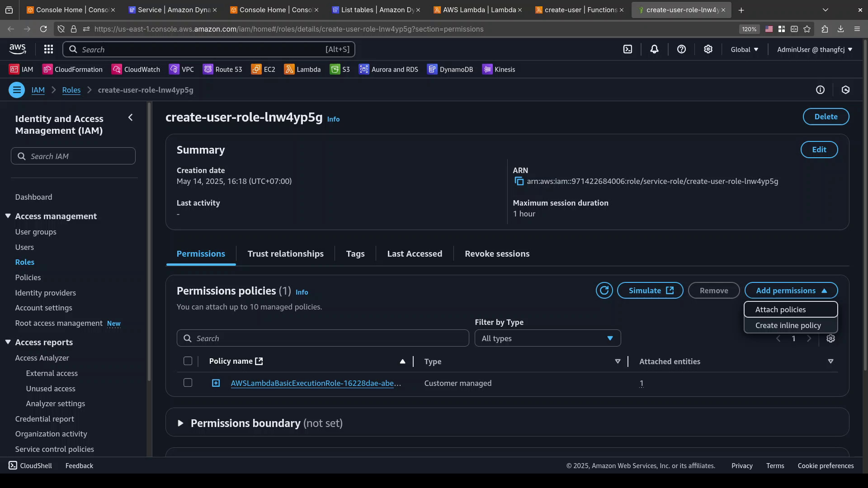Viewport: 868px width, 488px height.
Task: Switch to the AWS Lambda browser tab
Action: point(478,9)
